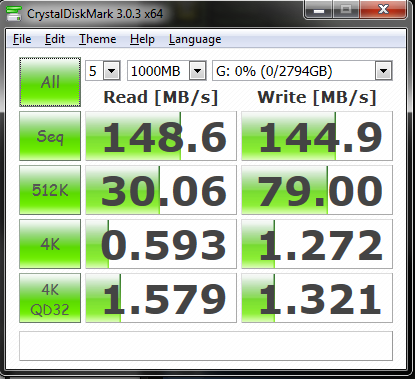
Task: Open the File menu
Action: (x=22, y=39)
